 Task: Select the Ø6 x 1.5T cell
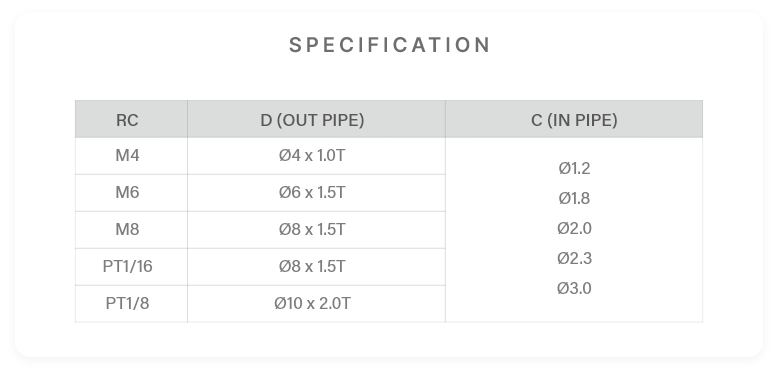(317, 193)
